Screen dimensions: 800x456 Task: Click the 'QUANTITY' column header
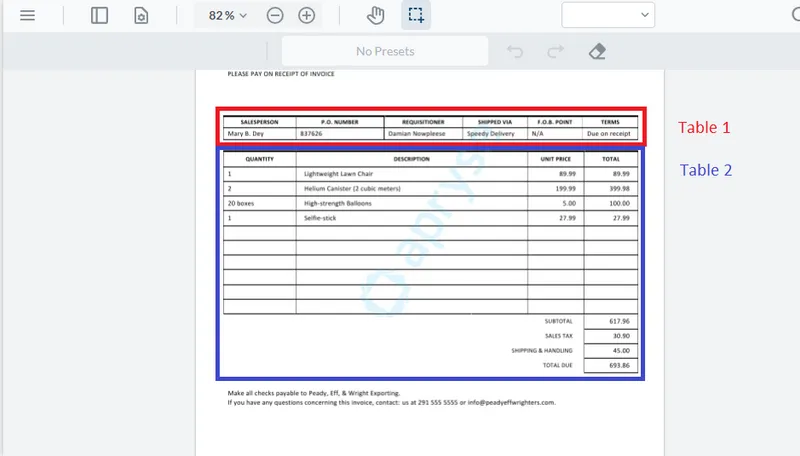(259, 159)
